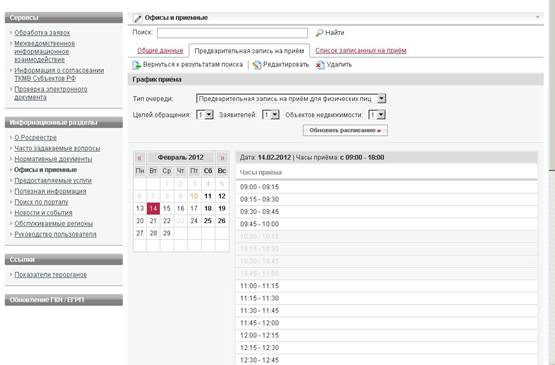Viewport: 555px width, 365px height.
Task: Go to previous month in calendar
Action: (x=139, y=158)
